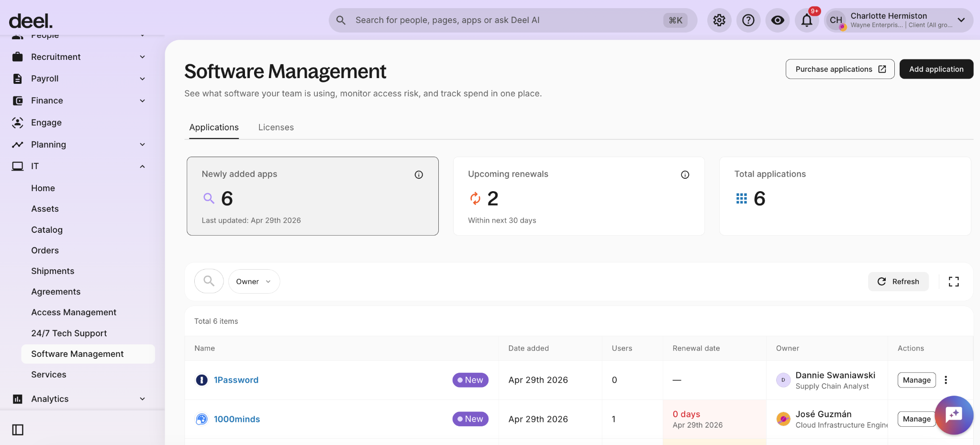Click the Deel AI chat assistant icon

[954, 415]
